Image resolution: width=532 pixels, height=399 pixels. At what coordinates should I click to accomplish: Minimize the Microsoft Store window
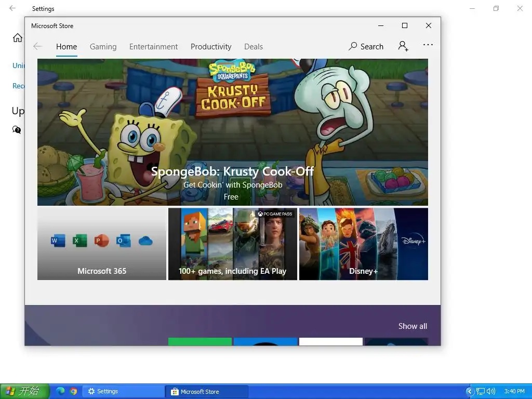(x=381, y=26)
